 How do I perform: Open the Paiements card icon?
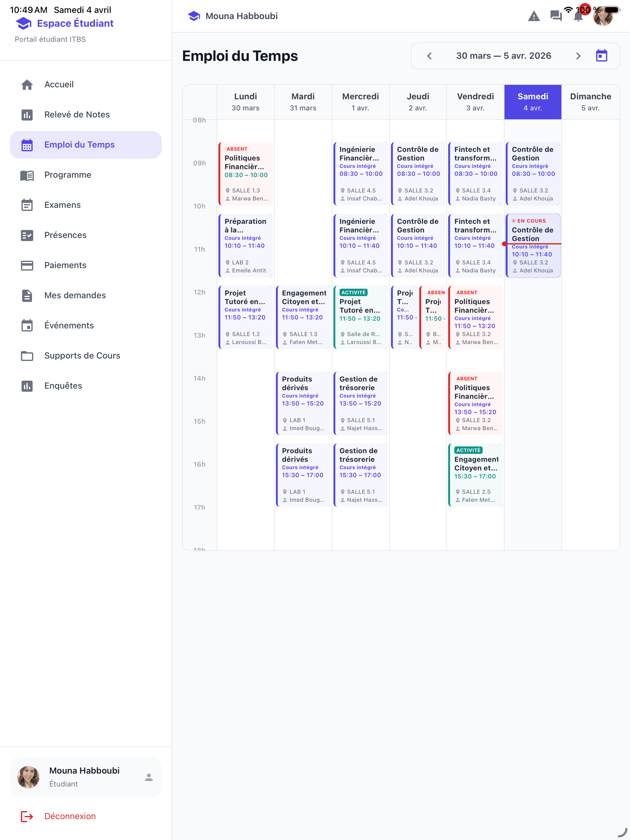[27, 265]
